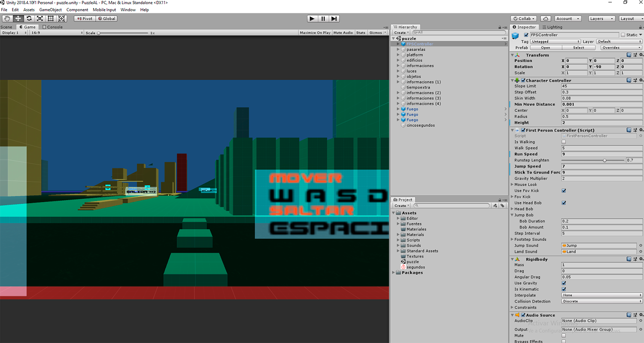Open the GameObject menu
This screenshot has height=343, width=644.
click(x=50, y=9)
